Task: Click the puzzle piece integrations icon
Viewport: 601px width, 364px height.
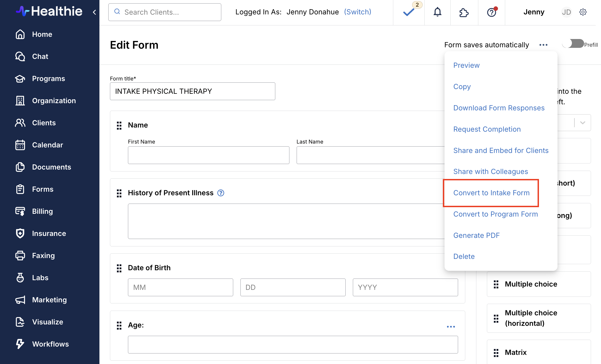Action: tap(464, 12)
